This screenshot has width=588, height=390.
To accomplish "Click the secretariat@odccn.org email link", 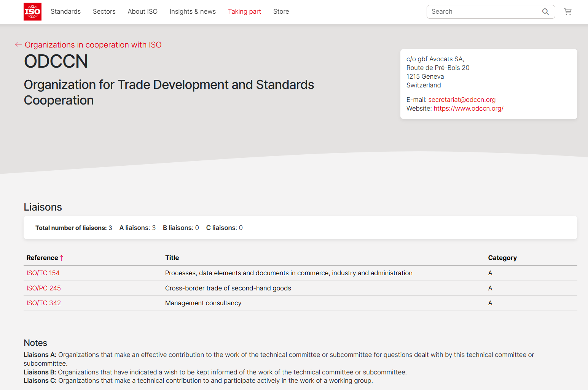I will 462,99.
